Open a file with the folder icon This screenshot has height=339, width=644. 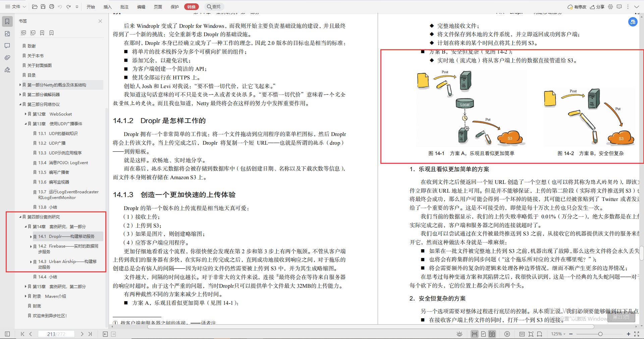tap(35, 7)
